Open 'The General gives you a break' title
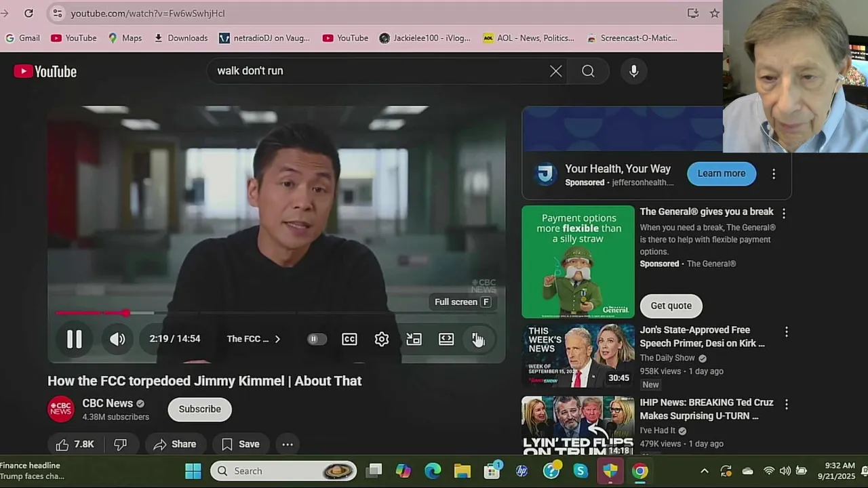This screenshot has height=488, width=868. click(707, 211)
